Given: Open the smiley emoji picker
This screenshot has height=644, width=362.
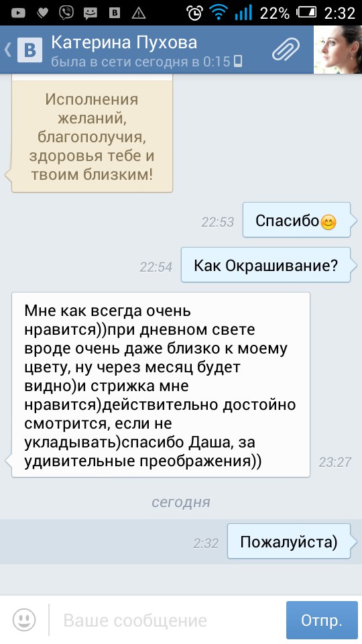Looking at the screenshot, I should click(24, 620).
